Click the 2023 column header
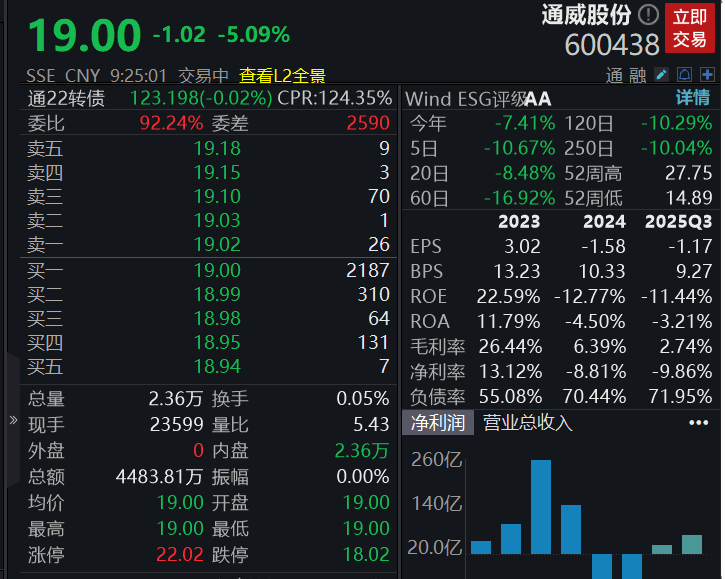Image resolution: width=725 pixels, height=579 pixels. pyautogui.click(x=519, y=222)
